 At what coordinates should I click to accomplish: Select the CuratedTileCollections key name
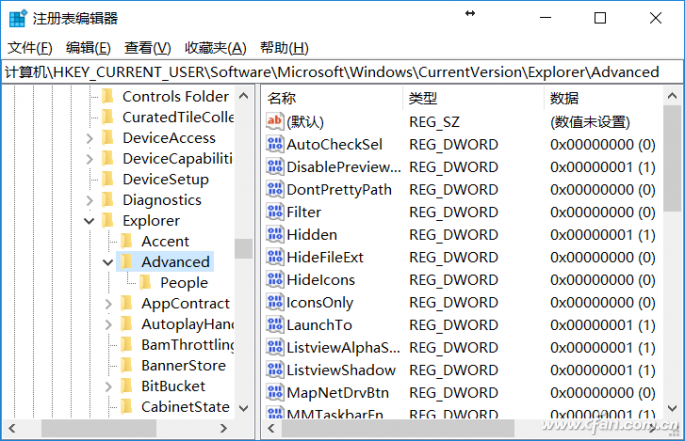[178, 117]
